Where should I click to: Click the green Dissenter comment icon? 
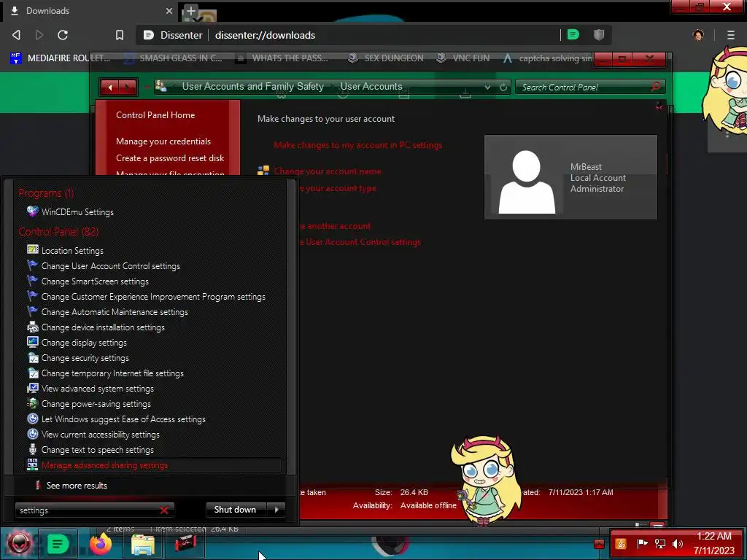[573, 35]
